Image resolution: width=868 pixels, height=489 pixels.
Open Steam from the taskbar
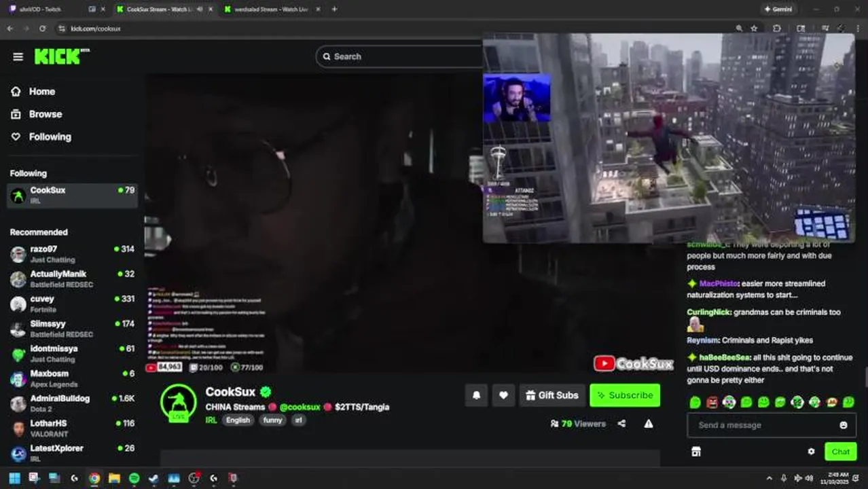(x=153, y=478)
